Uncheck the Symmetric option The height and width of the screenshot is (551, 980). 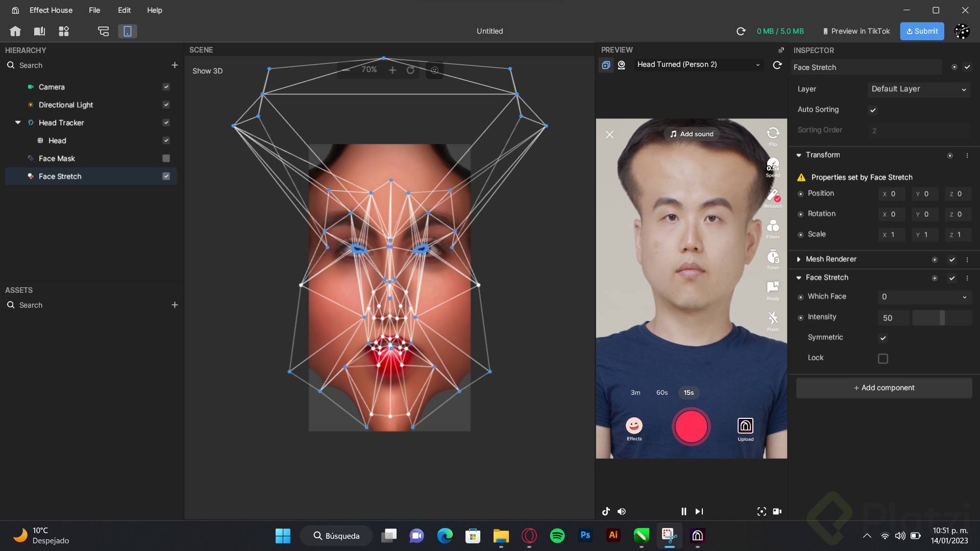point(883,338)
